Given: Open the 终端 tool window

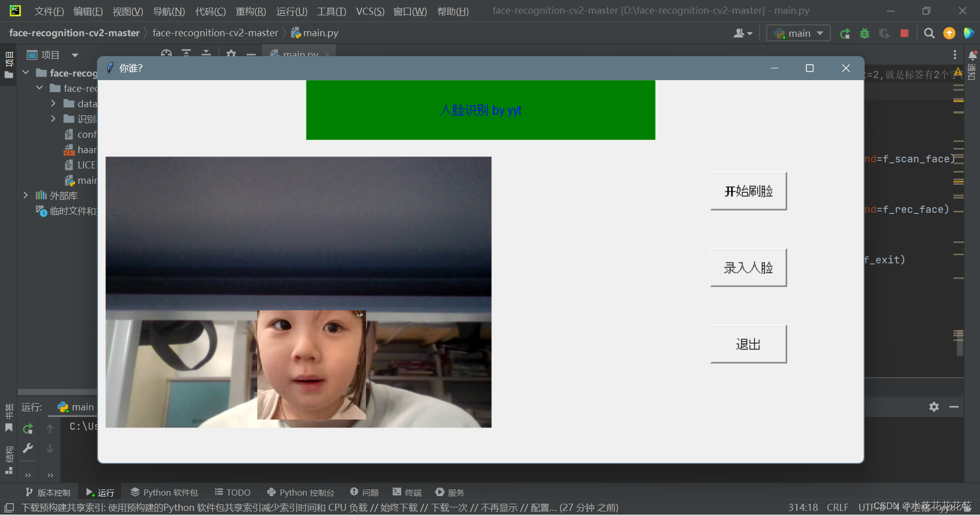Looking at the screenshot, I should pos(407,493).
